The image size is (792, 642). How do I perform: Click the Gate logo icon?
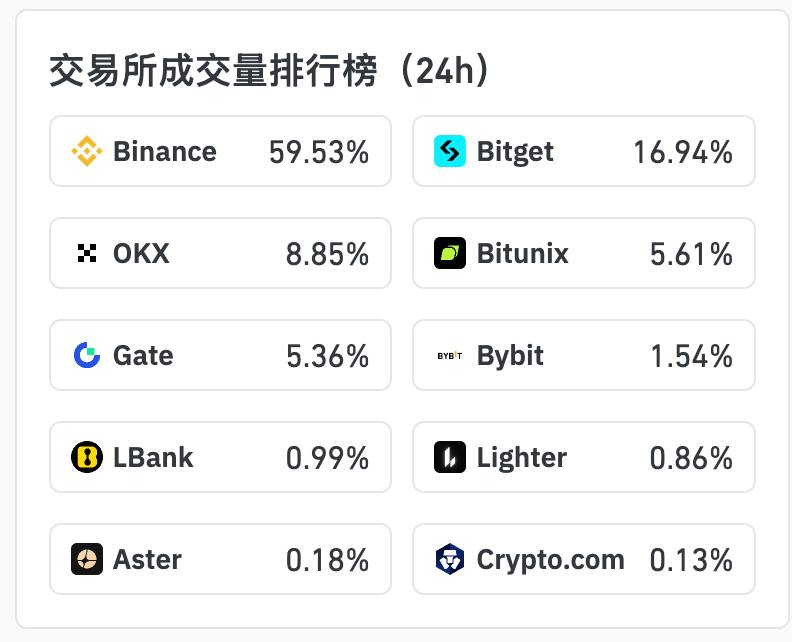87,355
